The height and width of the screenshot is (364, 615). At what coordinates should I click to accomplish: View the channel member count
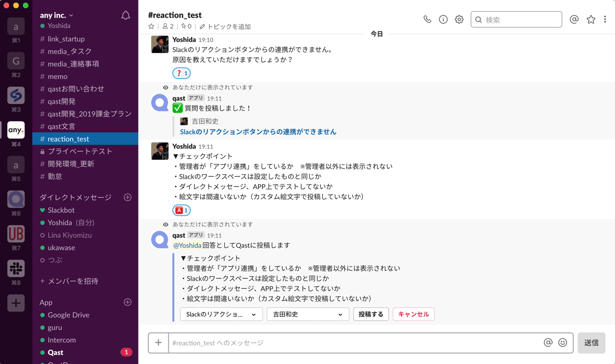click(x=168, y=26)
